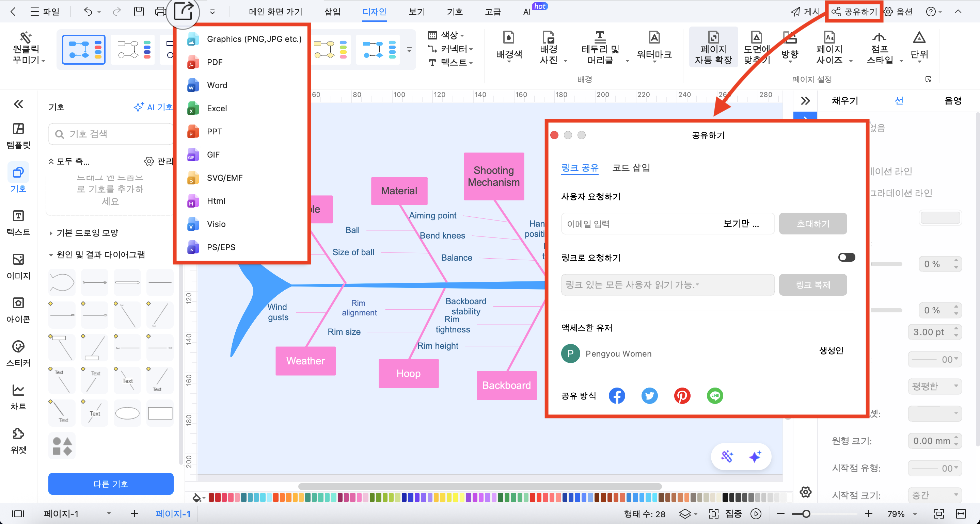Open the 스티커 sidebar panel
The image size is (980, 524).
[x=18, y=354]
